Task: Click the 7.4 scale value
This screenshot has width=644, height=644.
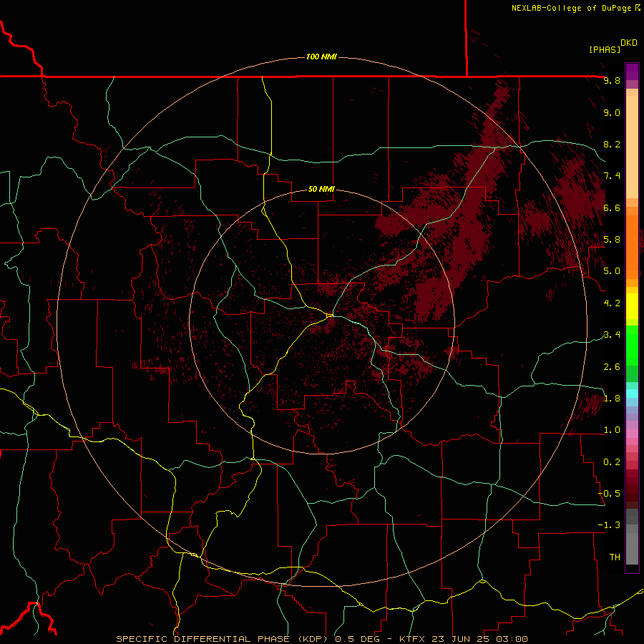Action: [612, 176]
